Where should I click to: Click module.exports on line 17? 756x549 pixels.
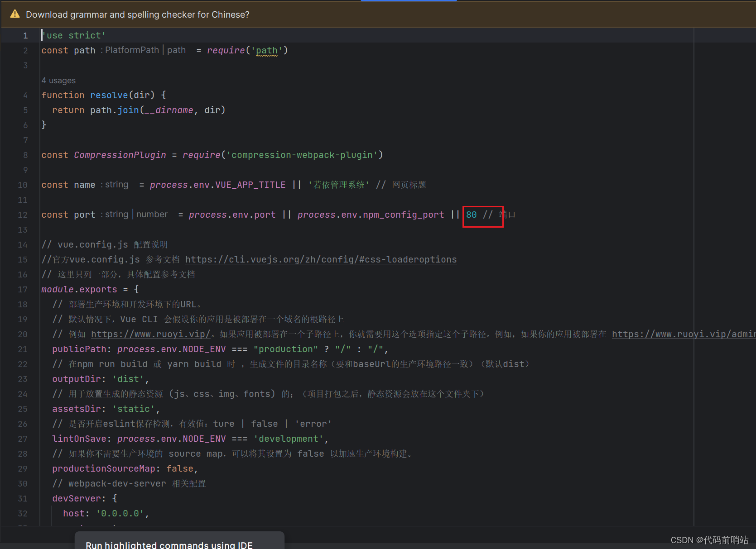[x=79, y=289]
